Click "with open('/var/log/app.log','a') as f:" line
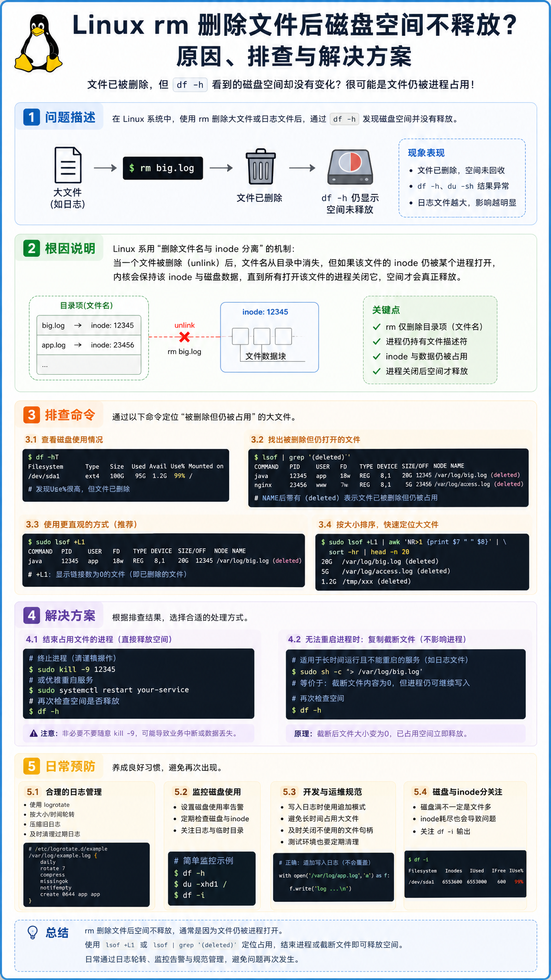Image resolution: width=551 pixels, height=980 pixels. tap(334, 876)
